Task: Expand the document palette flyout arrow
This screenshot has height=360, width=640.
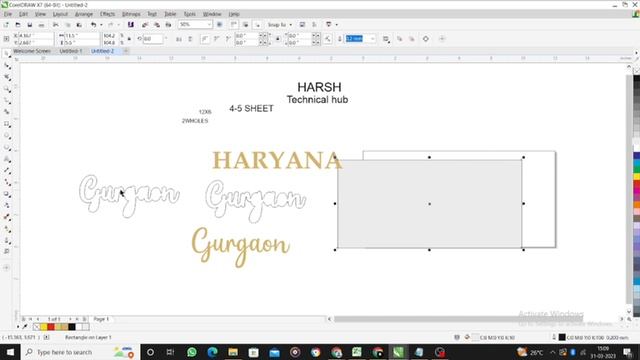Action: pyautogui.click(x=18, y=327)
